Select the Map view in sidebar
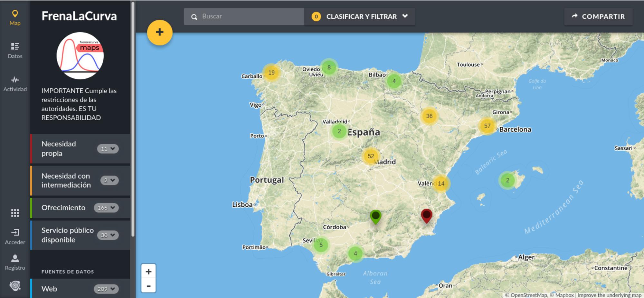This screenshot has width=644, height=298. click(x=15, y=17)
